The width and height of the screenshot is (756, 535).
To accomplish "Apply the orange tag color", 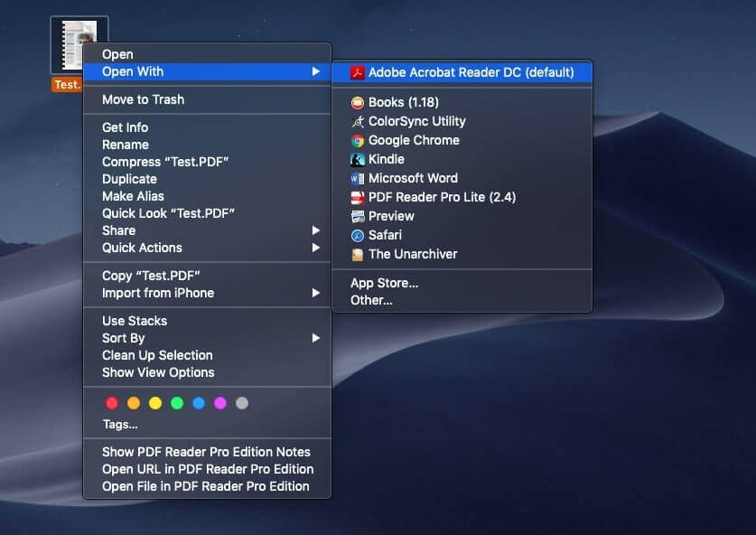I will click(134, 403).
